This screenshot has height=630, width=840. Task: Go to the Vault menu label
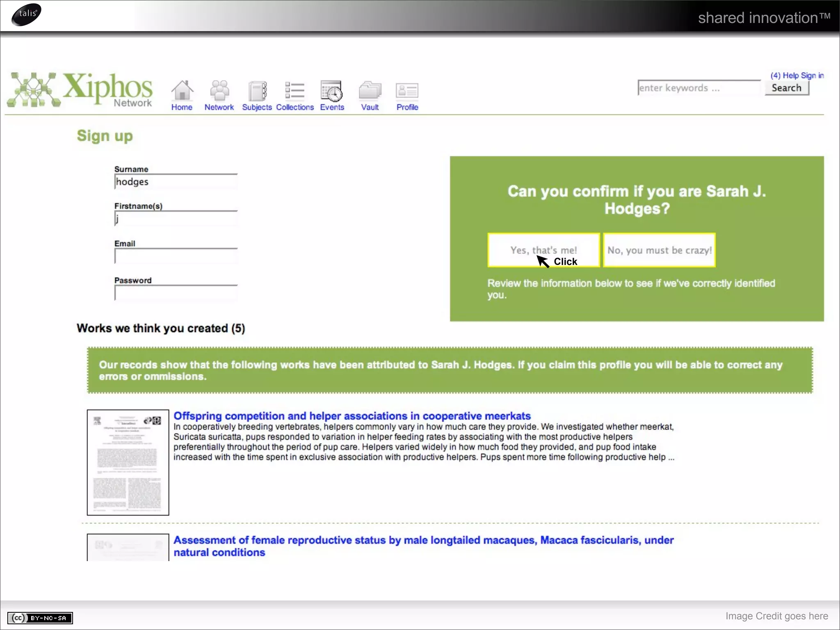tap(370, 107)
